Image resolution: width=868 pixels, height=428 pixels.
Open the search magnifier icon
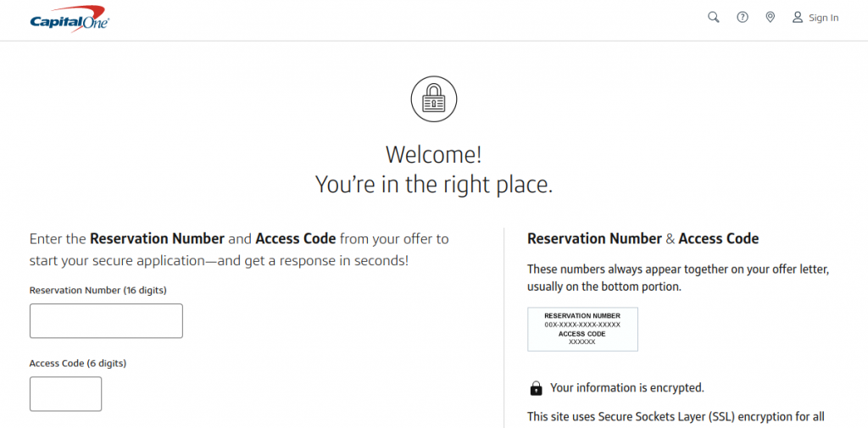[x=714, y=18]
